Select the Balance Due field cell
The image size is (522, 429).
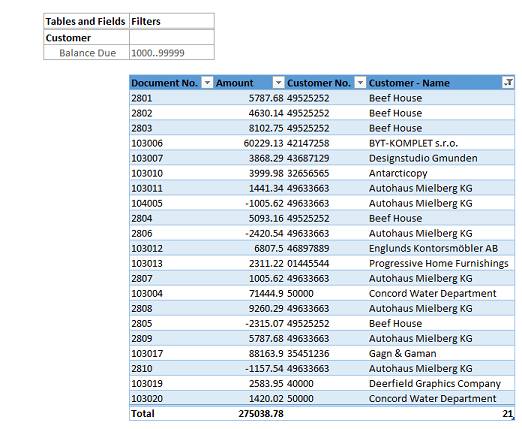click(86, 53)
